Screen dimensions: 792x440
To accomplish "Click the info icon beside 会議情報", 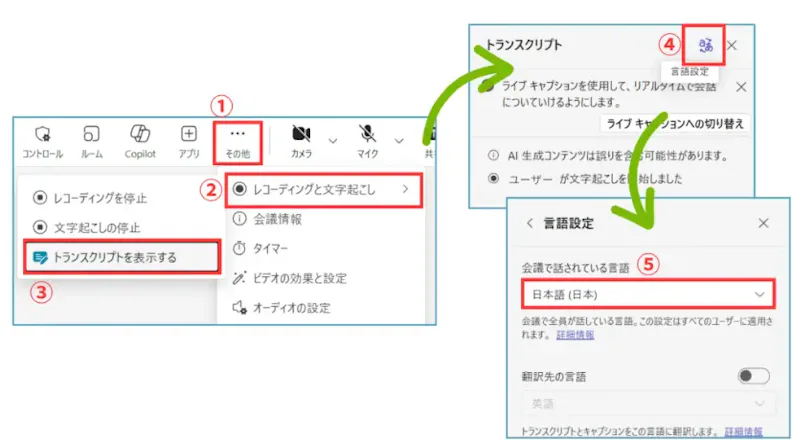I will coord(239,218).
